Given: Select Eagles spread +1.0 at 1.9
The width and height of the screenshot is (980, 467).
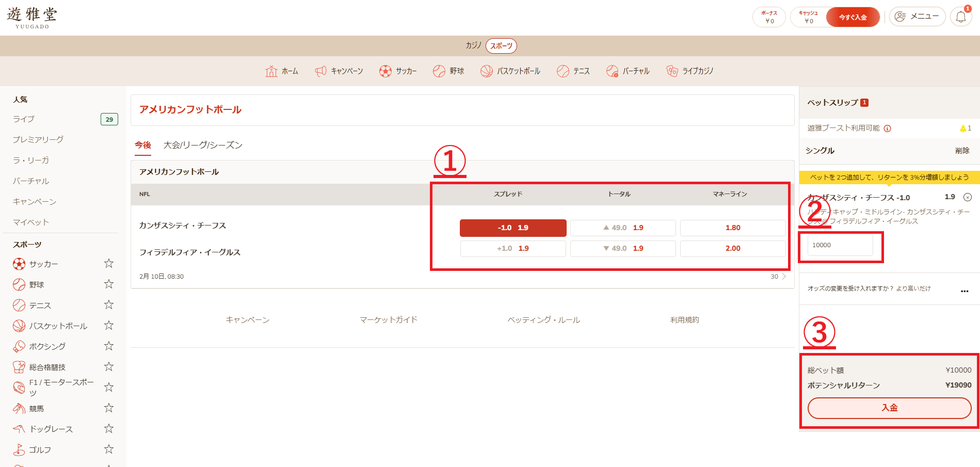Looking at the screenshot, I should coord(513,248).
